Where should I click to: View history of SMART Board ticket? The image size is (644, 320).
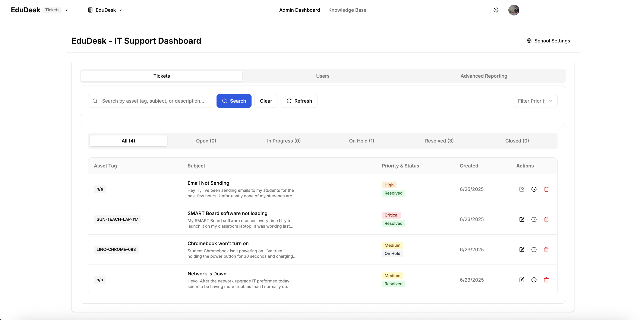(x=534, y=219)
